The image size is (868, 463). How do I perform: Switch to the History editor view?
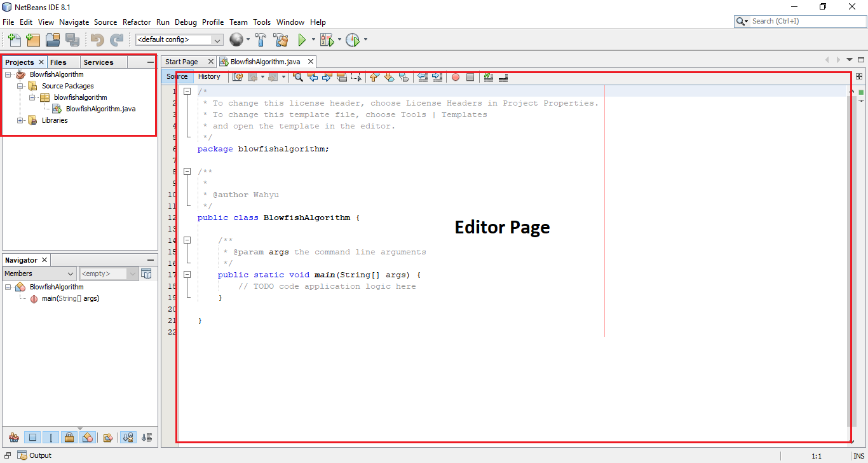(x=209, y=77)
